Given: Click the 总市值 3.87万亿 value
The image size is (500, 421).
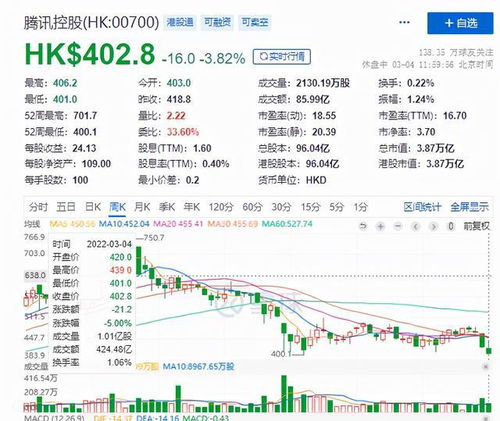Looking at the screenshot, I should (x=435, y=148).
